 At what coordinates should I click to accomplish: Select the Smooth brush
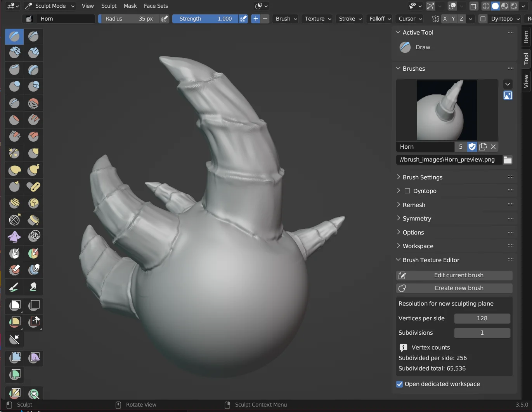pyautogui.click(x=33, y=103)
